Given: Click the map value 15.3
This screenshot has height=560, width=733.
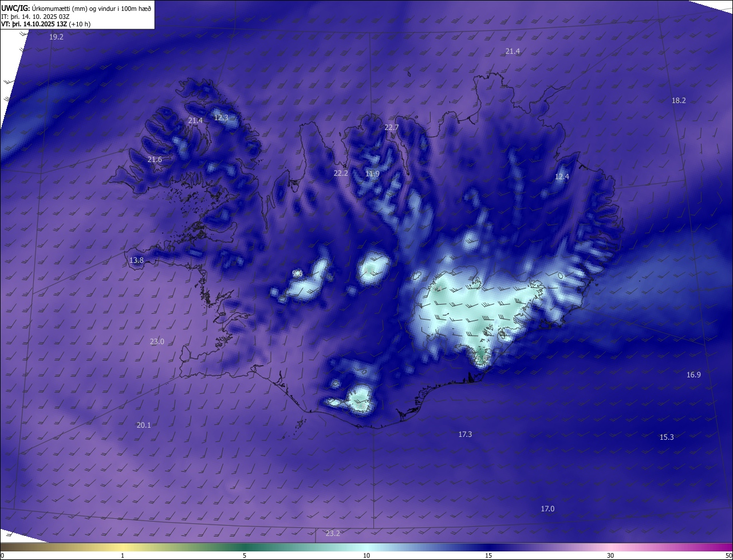Looking at the screenshot, I should tap(667, 437).
